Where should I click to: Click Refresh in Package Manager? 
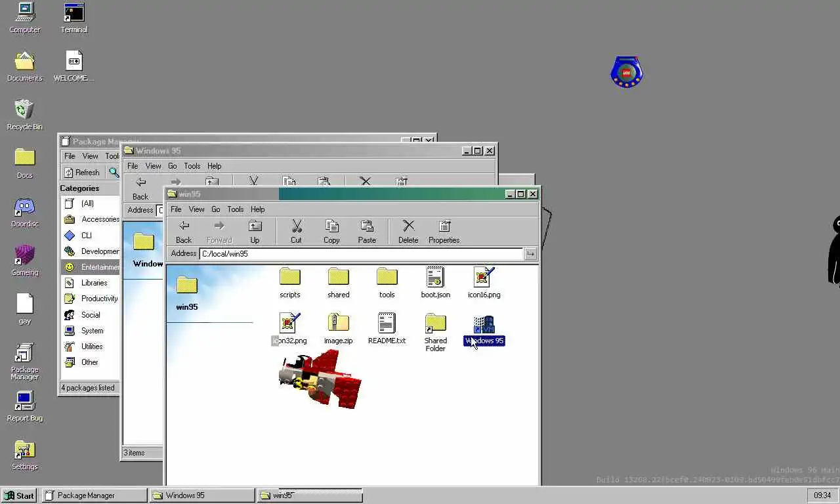[82, 173]
